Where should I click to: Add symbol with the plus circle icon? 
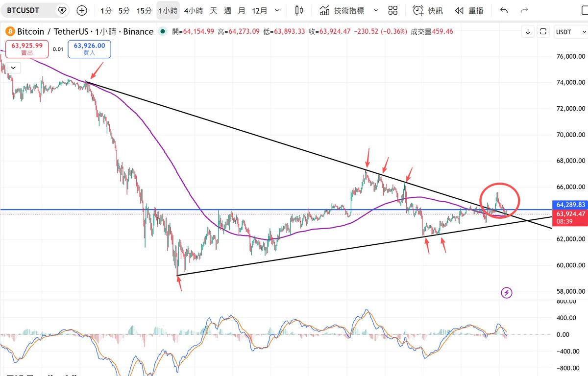[x=82, y=10]
